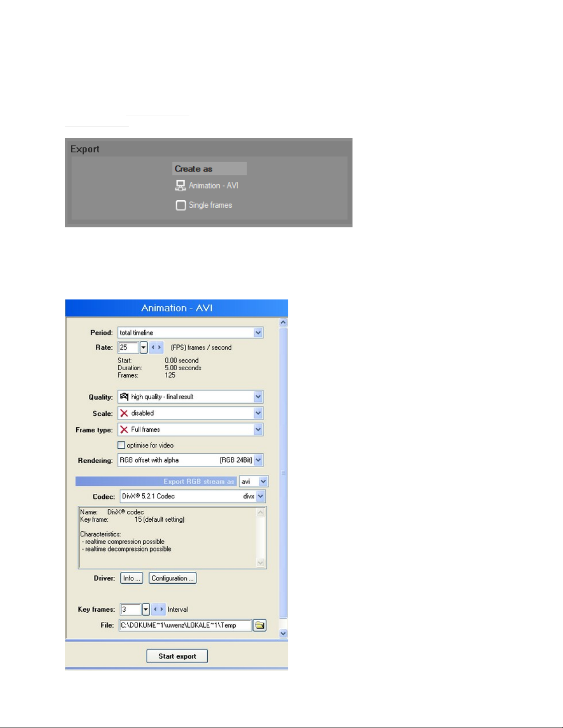The width and height of the screenshot is (563, 728).
Task: Click the panel vertical scrollbar thumb
Action: click(283, 473)
